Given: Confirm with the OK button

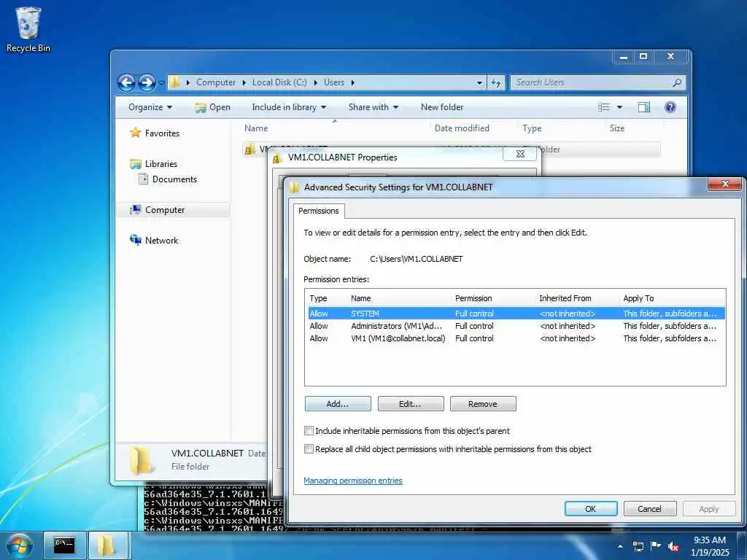Looking at the screenshot, I should pyautogui.click(x=591, y=508).
